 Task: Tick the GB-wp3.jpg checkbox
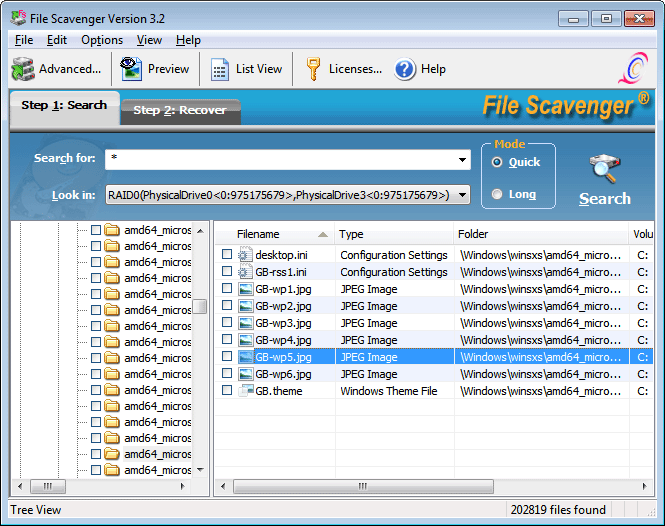coord(227,322)
